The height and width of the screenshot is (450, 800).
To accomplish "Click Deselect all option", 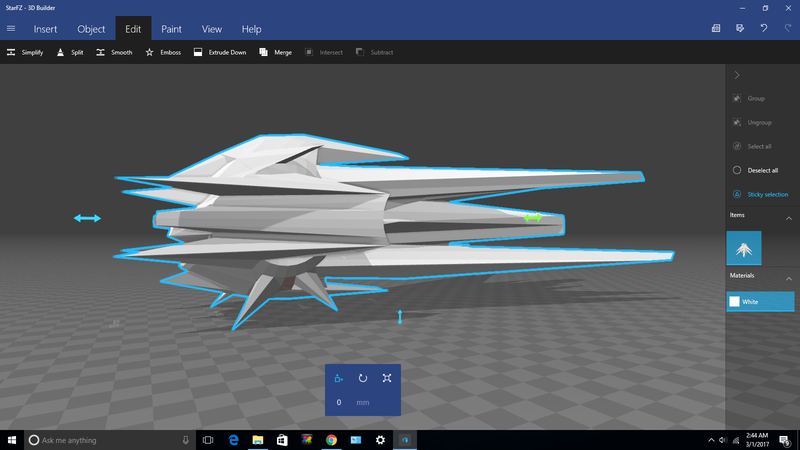I will (x=760, y=170).
